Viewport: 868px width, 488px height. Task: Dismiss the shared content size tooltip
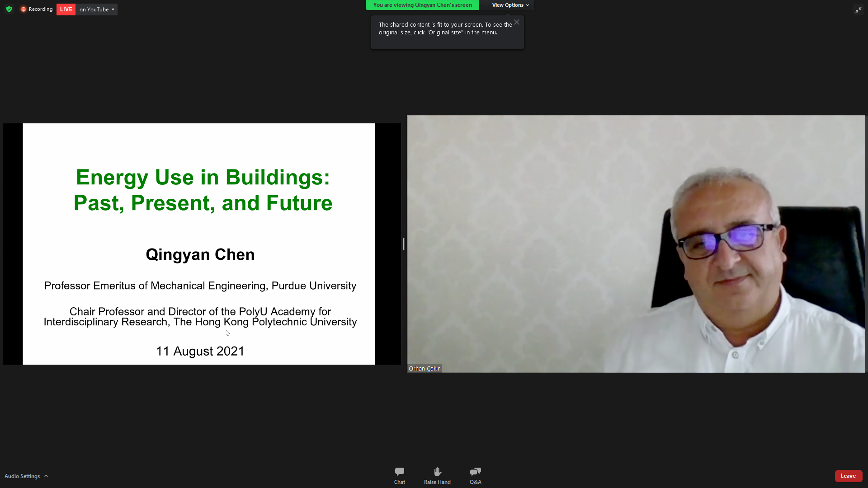[x=516, y=22]
